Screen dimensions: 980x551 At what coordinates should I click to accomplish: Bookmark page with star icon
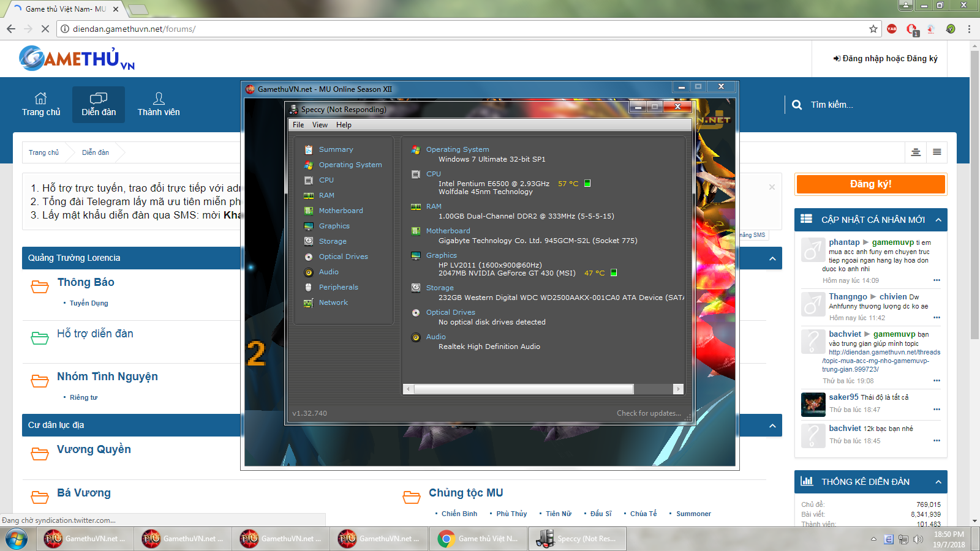[873, 29]
